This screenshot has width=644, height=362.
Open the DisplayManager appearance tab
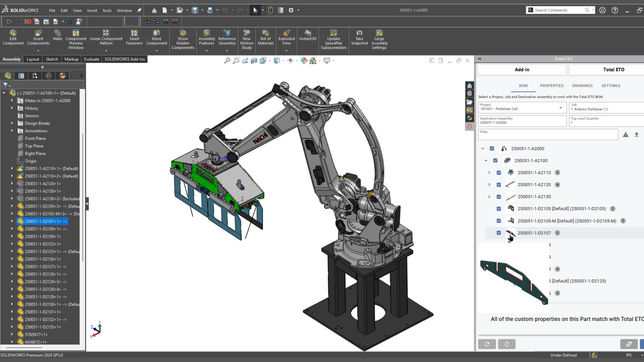(62, 76)
